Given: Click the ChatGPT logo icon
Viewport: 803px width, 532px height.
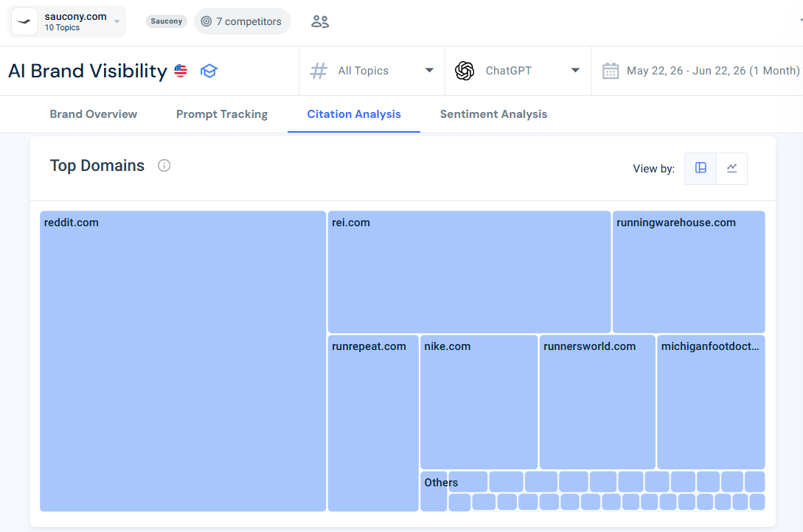Looking at the screenshot, I should (465, 71).
